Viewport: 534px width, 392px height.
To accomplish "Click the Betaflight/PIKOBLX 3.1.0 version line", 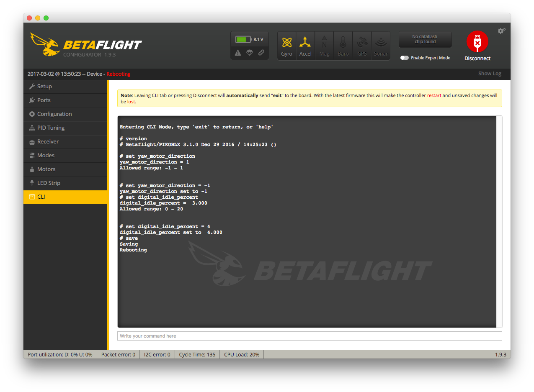I will [198, 144].
